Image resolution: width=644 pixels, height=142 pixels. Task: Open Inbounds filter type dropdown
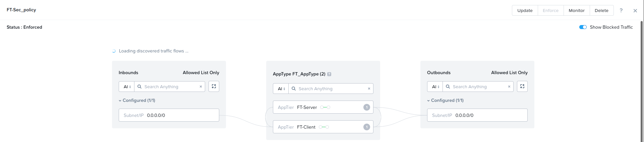pos(127,87)
